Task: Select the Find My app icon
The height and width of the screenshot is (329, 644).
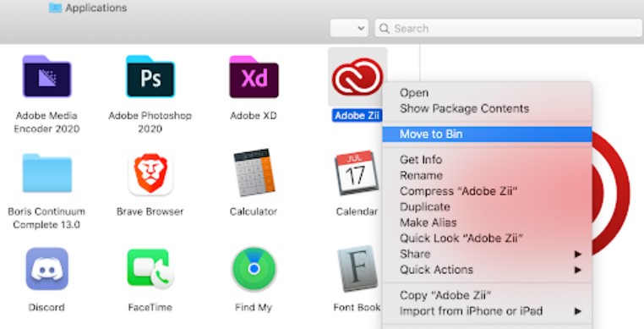Action: pos(254,269)
